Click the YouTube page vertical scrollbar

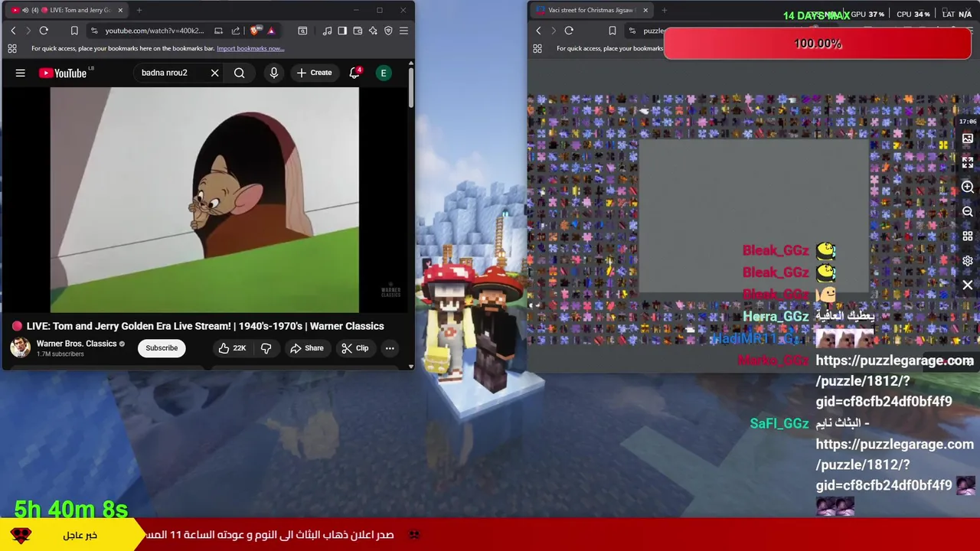tap(411, 88)
